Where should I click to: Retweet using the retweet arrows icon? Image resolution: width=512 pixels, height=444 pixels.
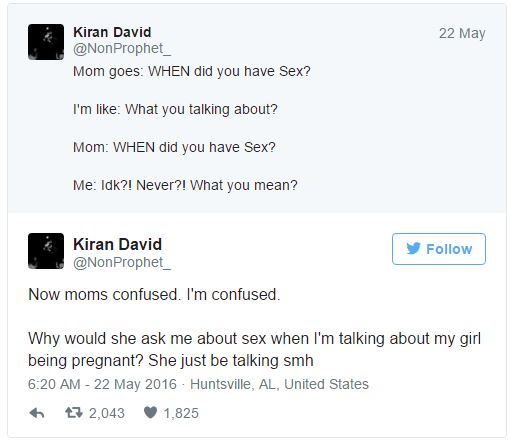74,413
